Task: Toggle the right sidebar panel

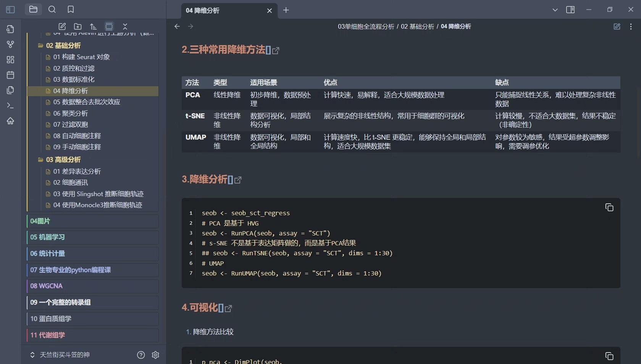Action: click(x=570, y=10)
